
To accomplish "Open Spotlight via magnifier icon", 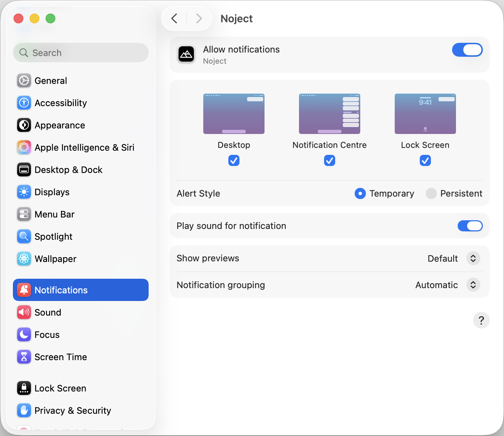I will [24, 237].
